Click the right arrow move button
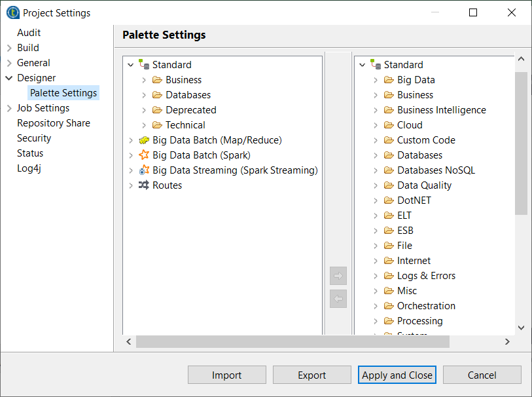This screenshot has height=397, width=532. pyautogui.click(x=338, y=276)
